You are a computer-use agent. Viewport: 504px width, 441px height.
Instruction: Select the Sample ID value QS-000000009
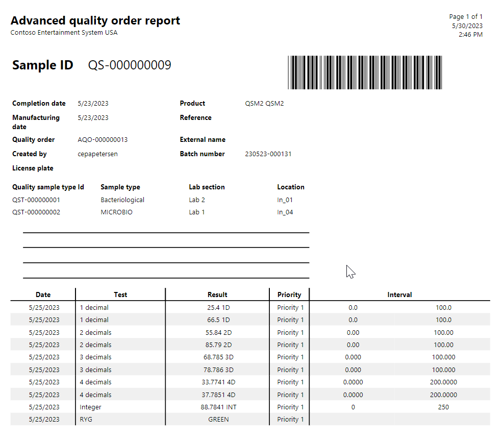129,65
